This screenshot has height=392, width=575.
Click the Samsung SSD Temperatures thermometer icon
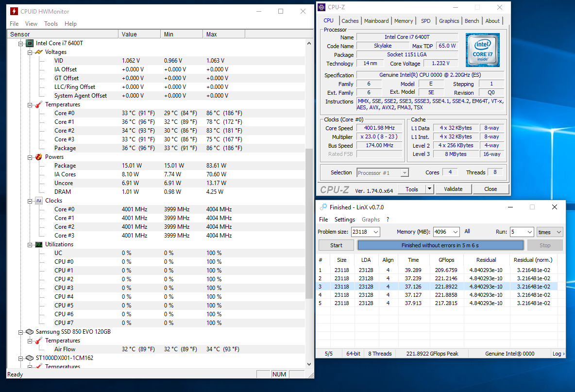click(39, 341)
